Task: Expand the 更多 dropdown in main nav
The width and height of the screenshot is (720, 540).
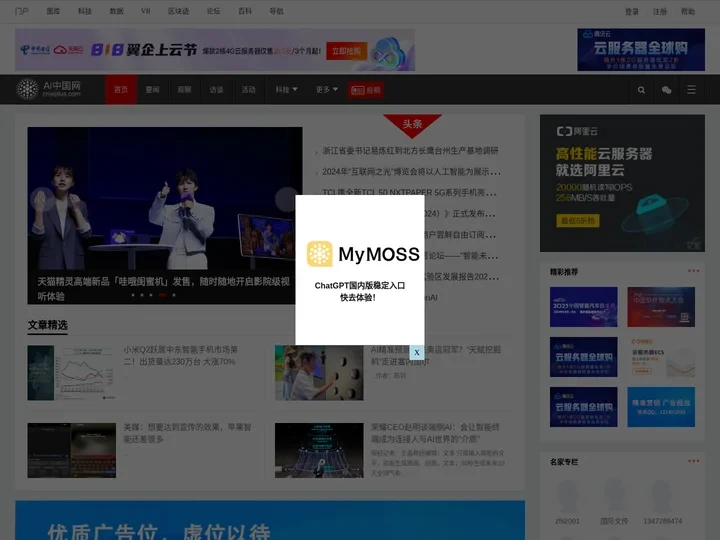Action: point(326,90)
